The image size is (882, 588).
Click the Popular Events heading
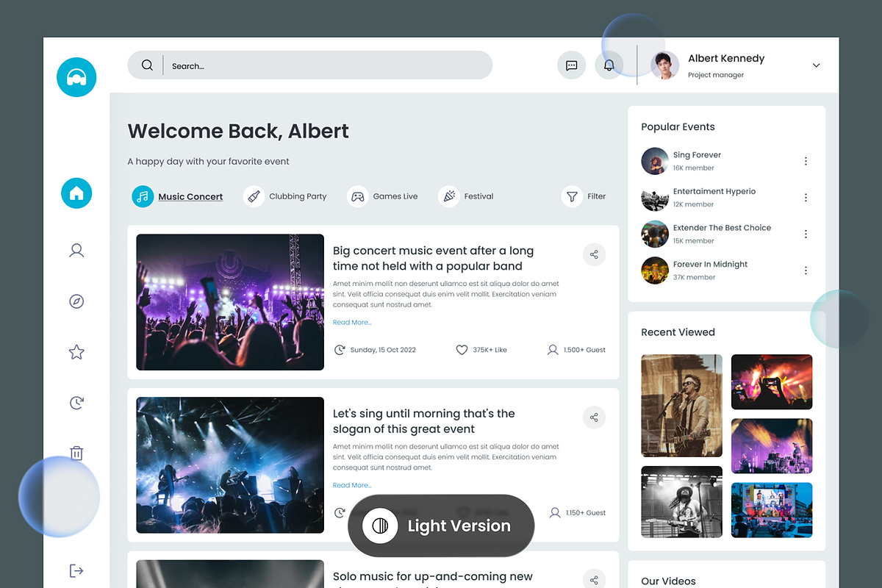pos(678,126)
